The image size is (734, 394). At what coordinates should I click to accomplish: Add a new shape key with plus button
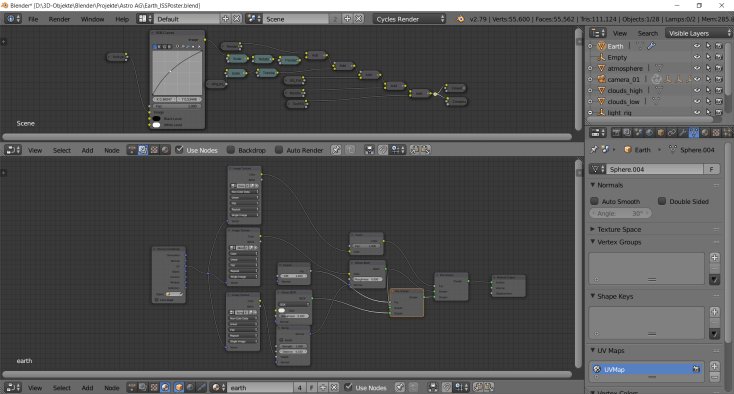point(714,312)
